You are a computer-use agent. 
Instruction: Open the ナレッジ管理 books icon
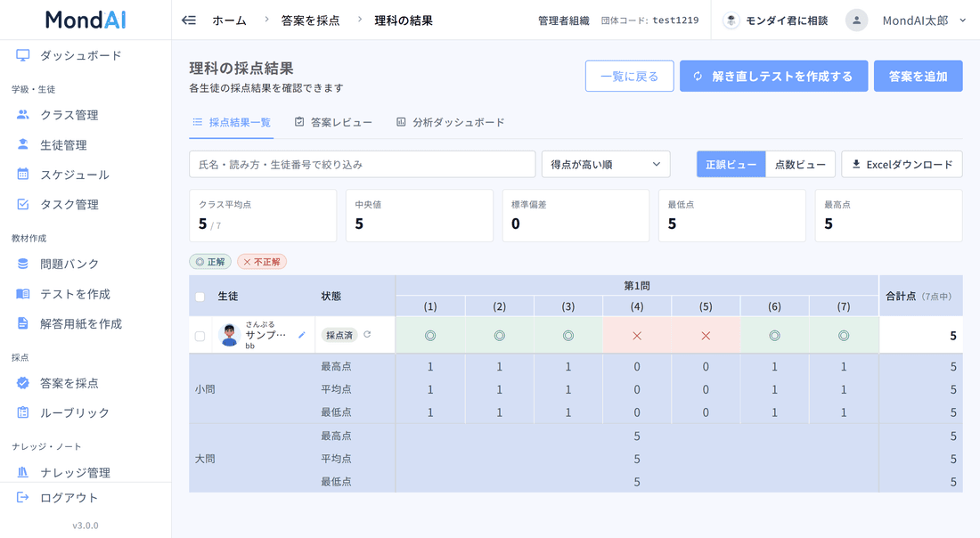coord(23,472)
